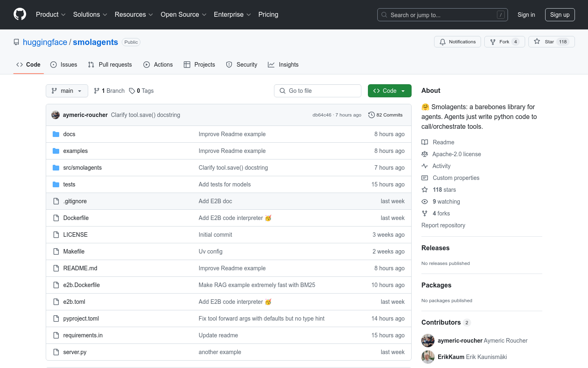Expand the Resources menu
This screenshot has width=588, height=368.
tap(134, 14)
